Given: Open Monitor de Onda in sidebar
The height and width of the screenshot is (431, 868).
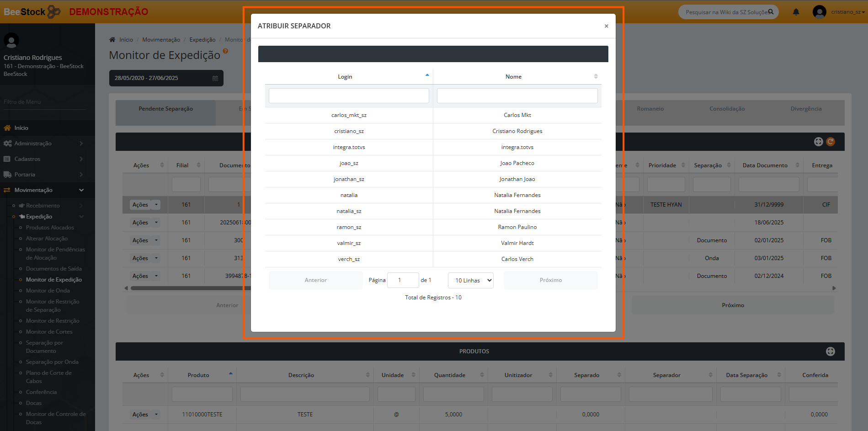Looking at the screenshot, I should pos(48,291).
